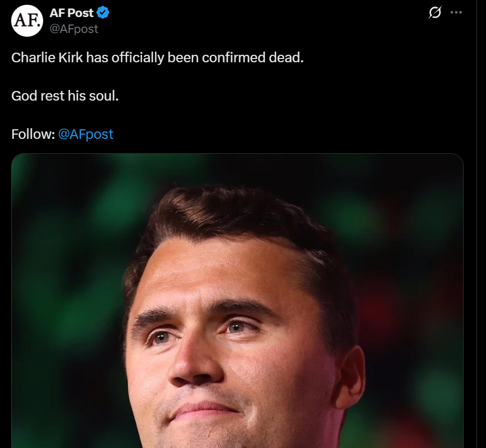Click the gray @AFpost handle under name
486x448 pixels.
pos(74,29)
